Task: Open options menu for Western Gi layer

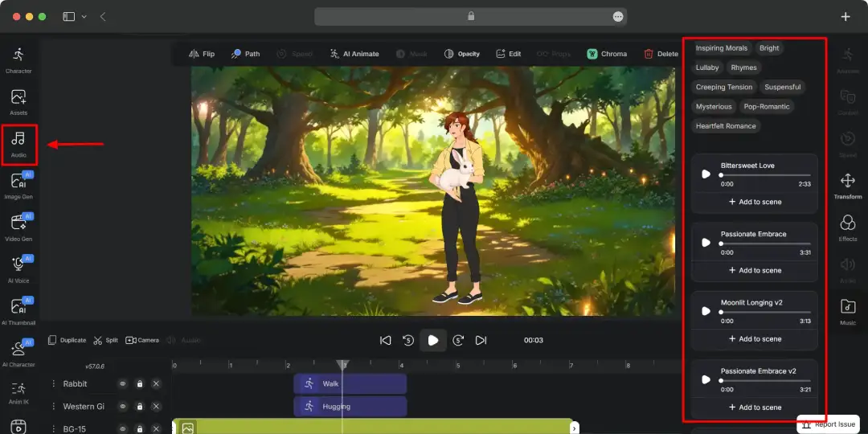Action: pyautogui.click(x=54, y=407)
